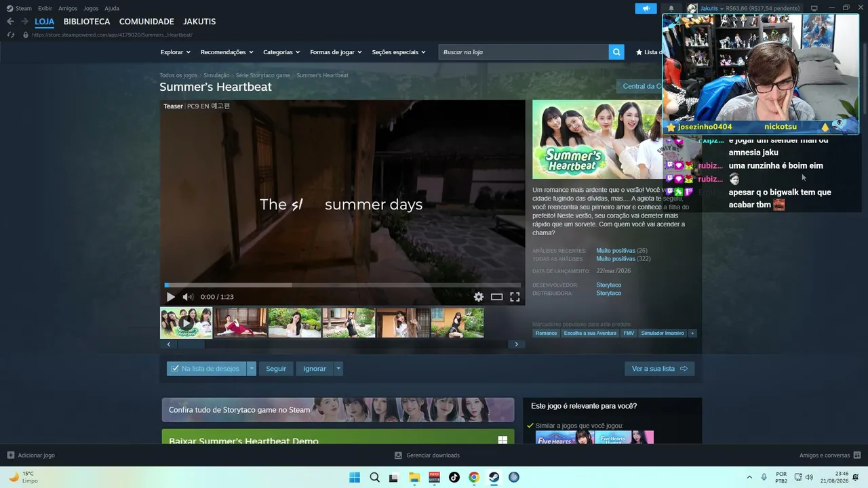Open the Série Storytaco game breadcrumb
Image resolution: width=868 pixels, height=488 pixels.
tap(263, 75)
